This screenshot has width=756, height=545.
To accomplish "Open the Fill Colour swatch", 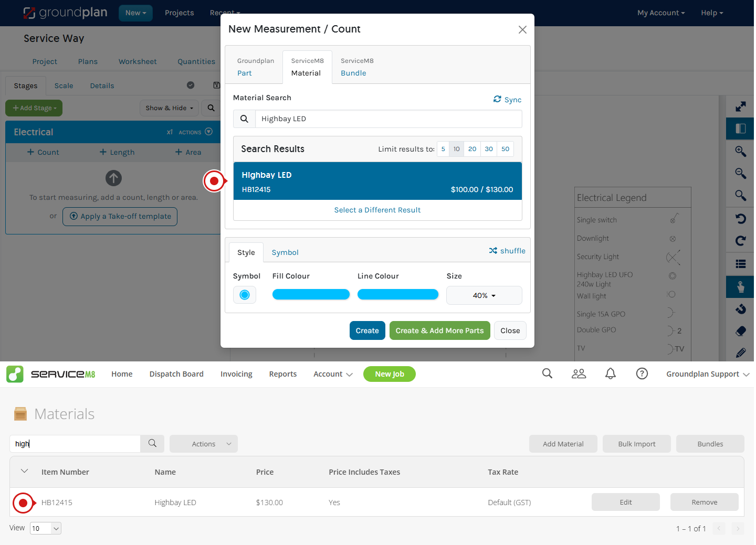I will pyautogui.click(x=311, y=294).
